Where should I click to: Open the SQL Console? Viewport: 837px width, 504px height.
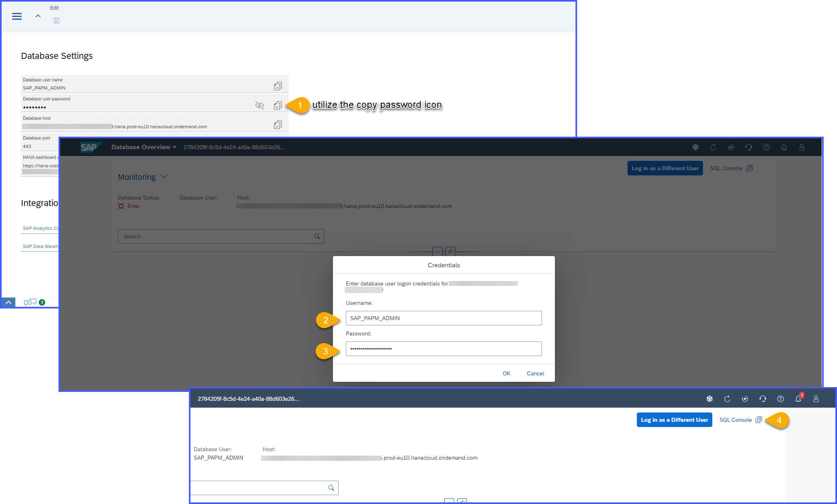(x=736, y=420)
